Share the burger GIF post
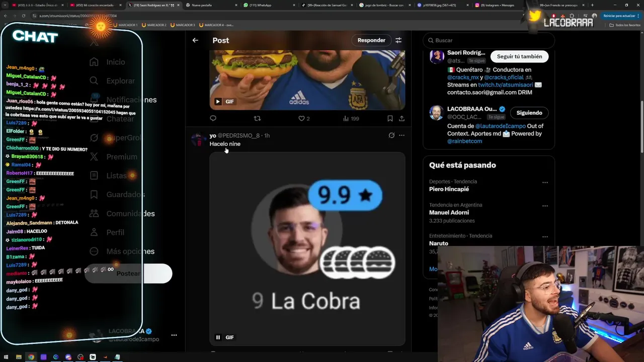The image size is (644, 362). [x=401, y=119]
